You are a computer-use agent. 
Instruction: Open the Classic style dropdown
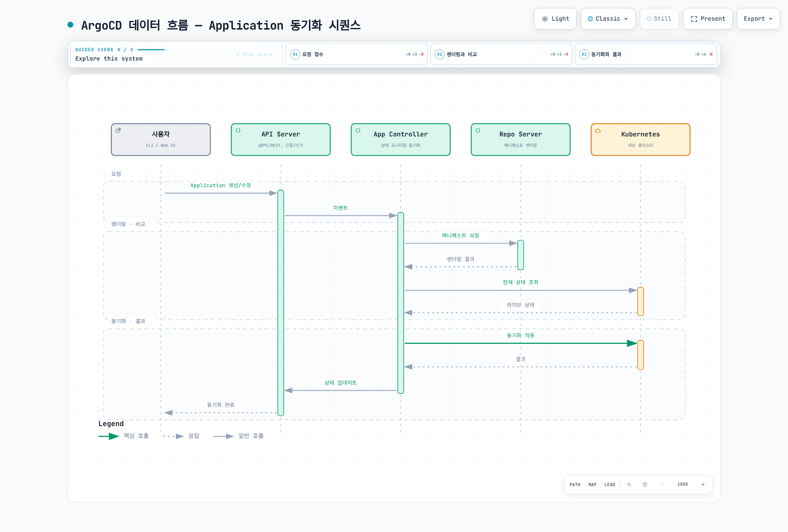608,19
